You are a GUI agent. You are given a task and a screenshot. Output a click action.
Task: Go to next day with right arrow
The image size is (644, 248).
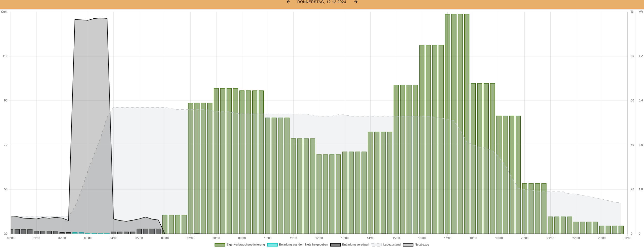pos(355,2)
